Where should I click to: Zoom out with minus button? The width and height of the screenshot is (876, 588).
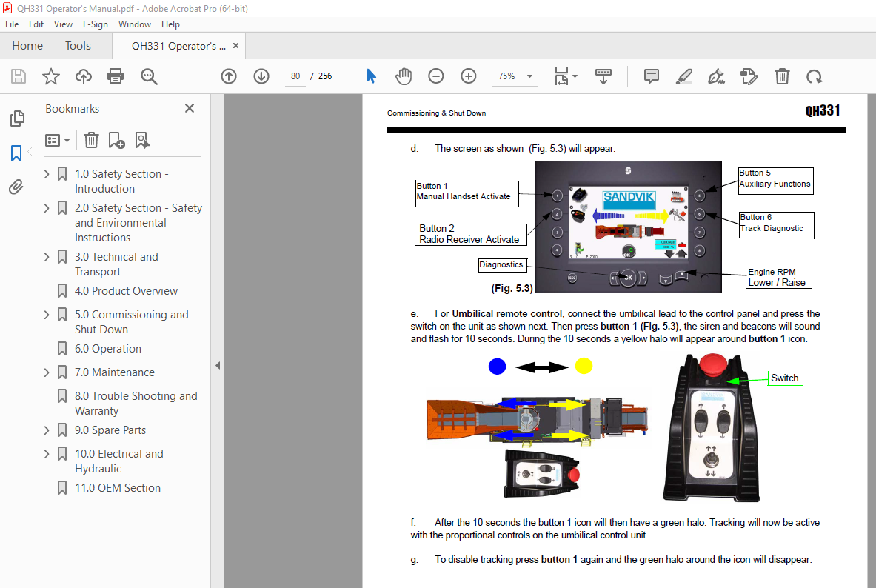(435, 76)
